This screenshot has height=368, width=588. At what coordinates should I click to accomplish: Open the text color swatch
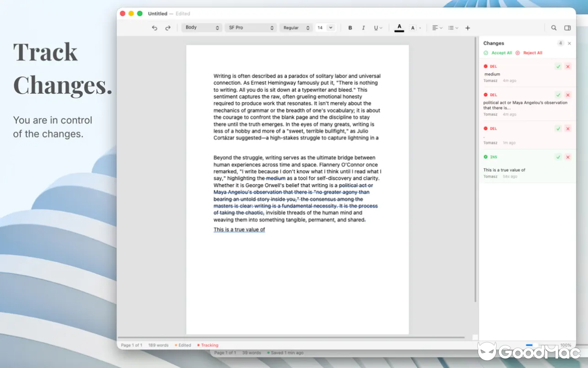point(399,28)
